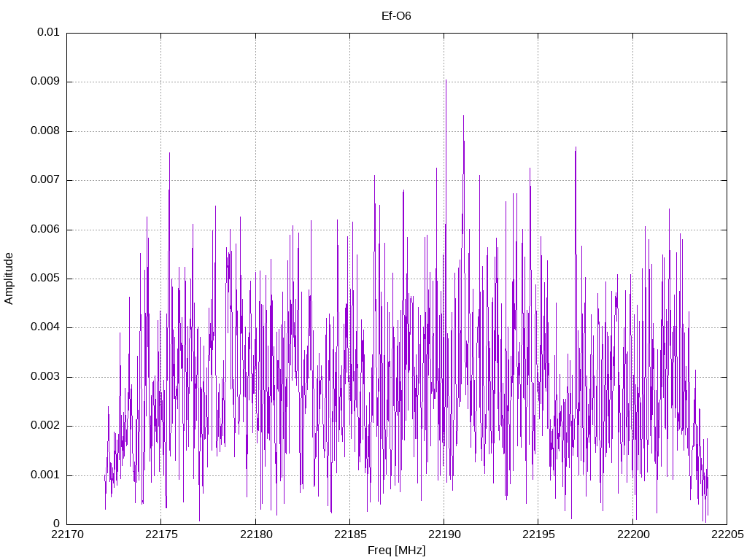Click y-axis tick label 0.009
This screenshot has width=747, height=560.
click(x=45, y=81)
